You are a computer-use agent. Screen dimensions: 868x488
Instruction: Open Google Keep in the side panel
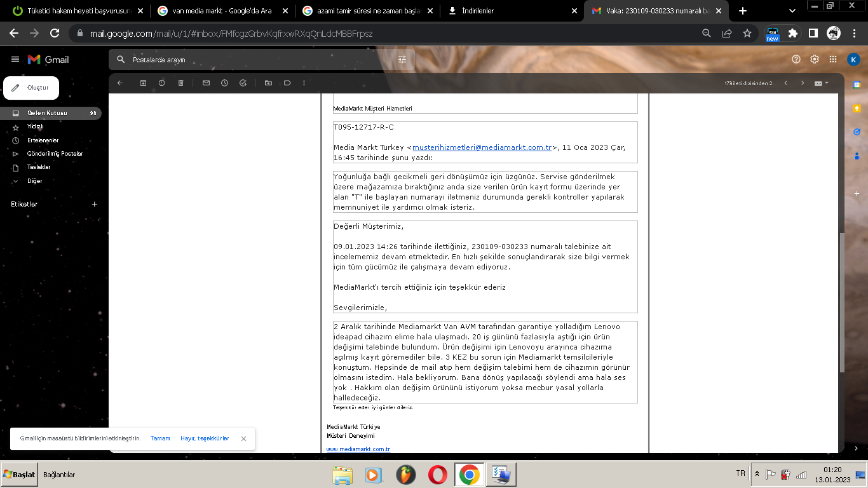coord(857,108)
